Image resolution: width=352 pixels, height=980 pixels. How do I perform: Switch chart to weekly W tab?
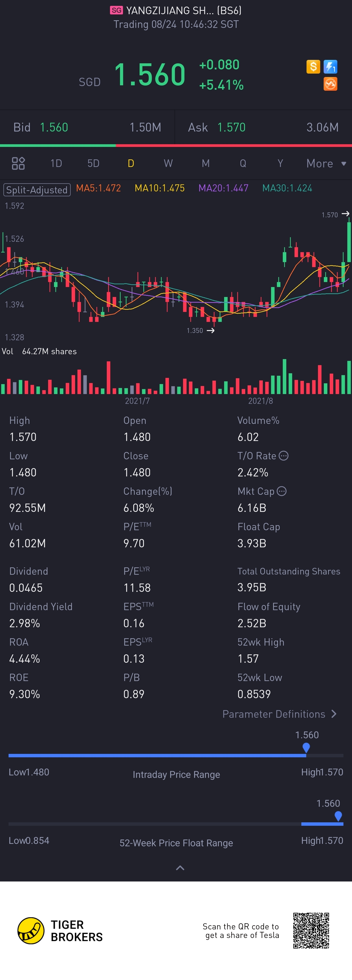pyautogui.click(x=168, y=163)
